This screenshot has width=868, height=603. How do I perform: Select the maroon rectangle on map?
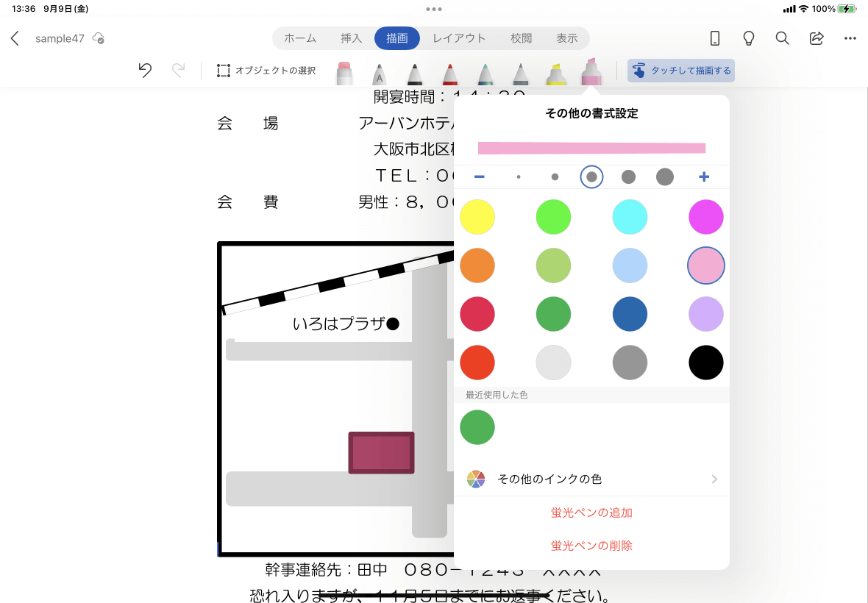(x=382, y=452)
